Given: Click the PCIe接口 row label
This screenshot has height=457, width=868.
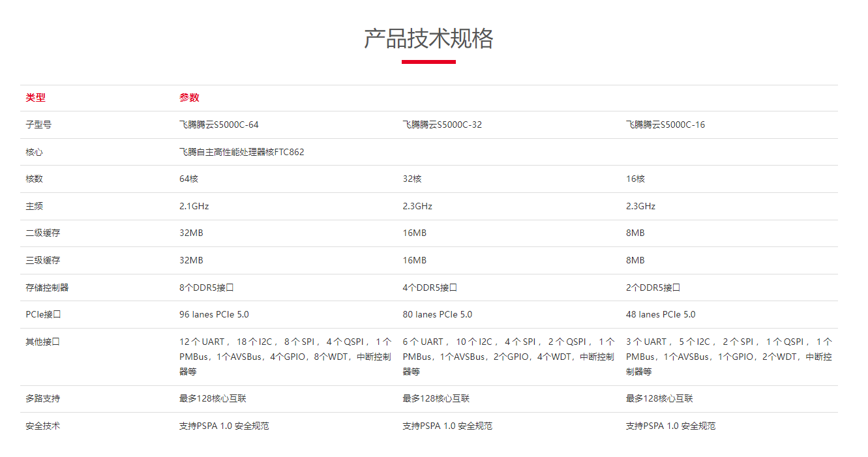Looking at the screenshot, I should [x=43, y=314].
